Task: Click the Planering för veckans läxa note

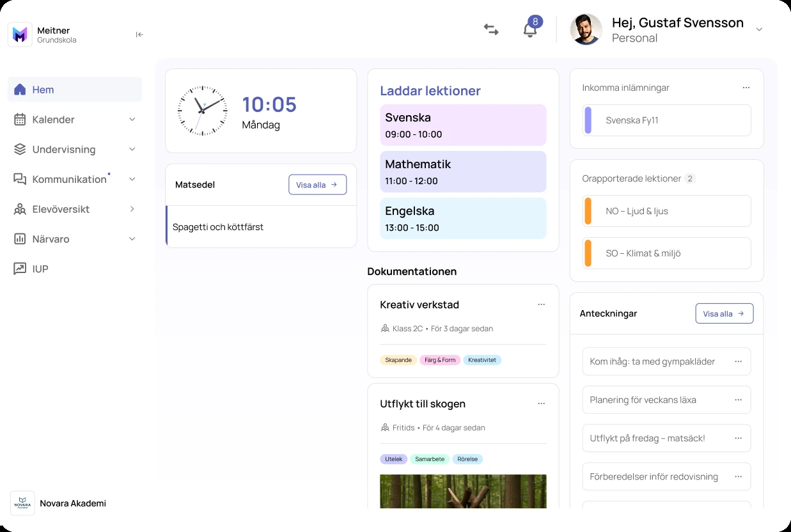Action: tap(666, 400)
